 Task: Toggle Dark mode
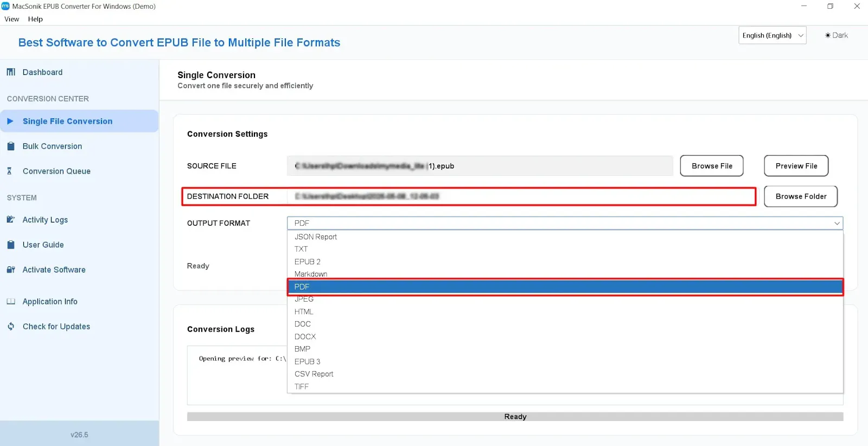[837, 35]
